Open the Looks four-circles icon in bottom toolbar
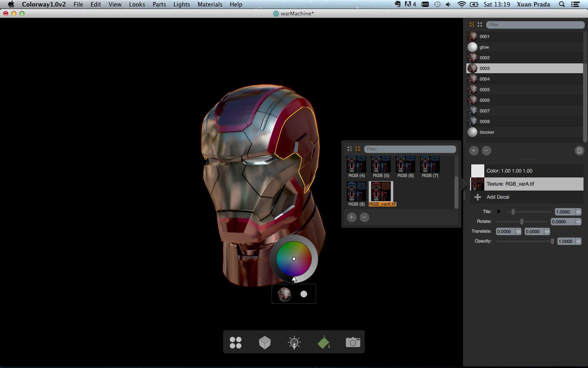The image size is (588, 368). (236, 342)
